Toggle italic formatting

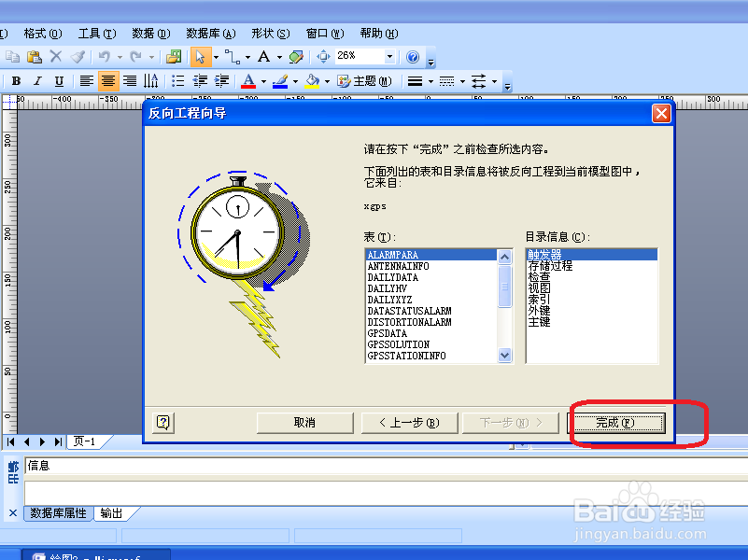point(38,80)
